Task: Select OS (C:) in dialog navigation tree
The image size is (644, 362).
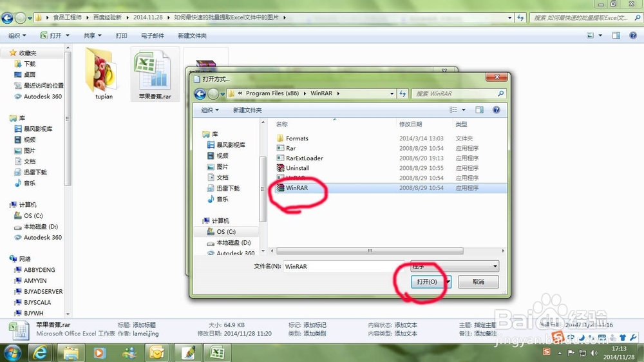Action: (226, 232)
